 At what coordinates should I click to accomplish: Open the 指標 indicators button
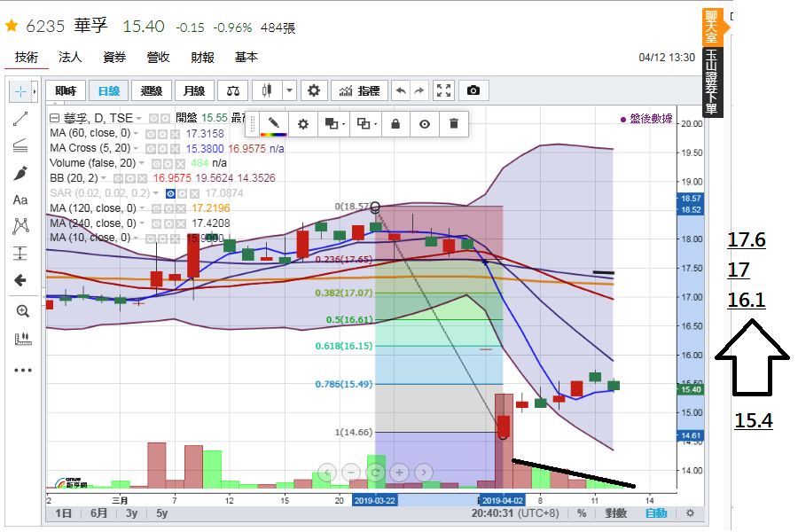coord(359,90)
